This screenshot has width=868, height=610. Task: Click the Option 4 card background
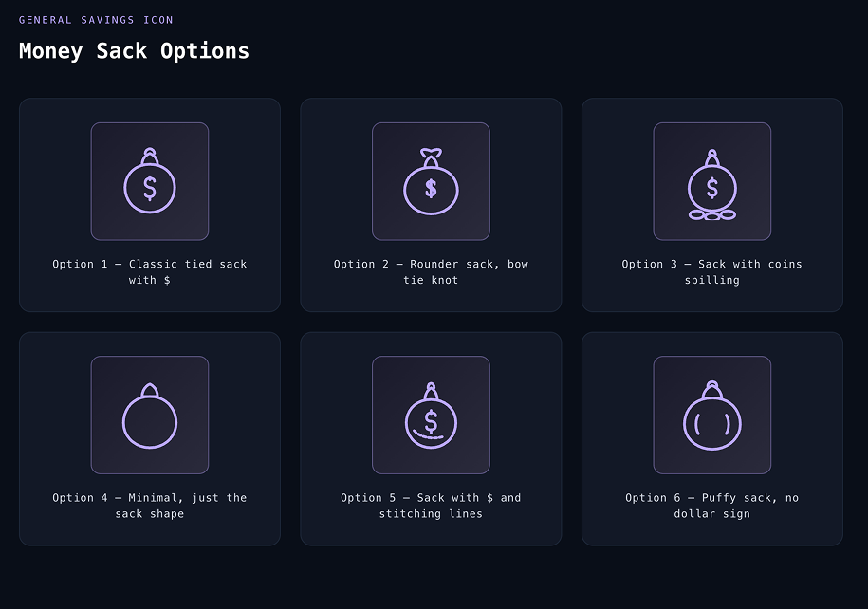[x=149, y=437]
